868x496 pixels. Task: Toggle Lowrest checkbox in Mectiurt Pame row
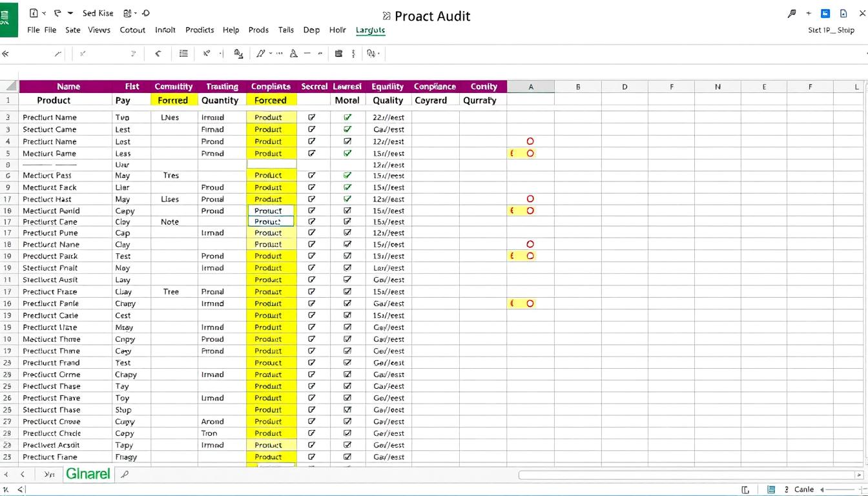348,153
